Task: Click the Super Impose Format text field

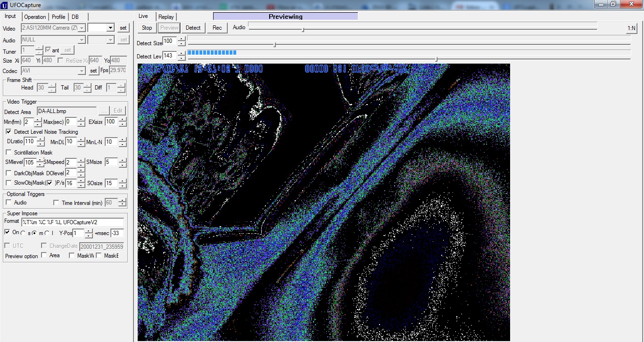Action: point(72,222)
